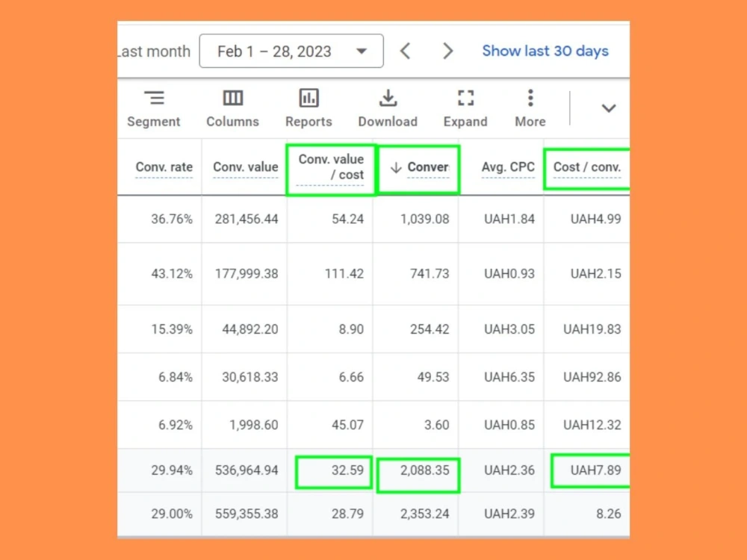
Task: Sort by the Conv. value column header
Action: 245,167
